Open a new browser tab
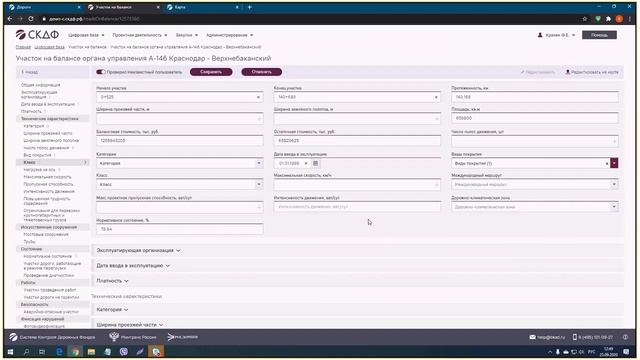 [x=249, y=7]
